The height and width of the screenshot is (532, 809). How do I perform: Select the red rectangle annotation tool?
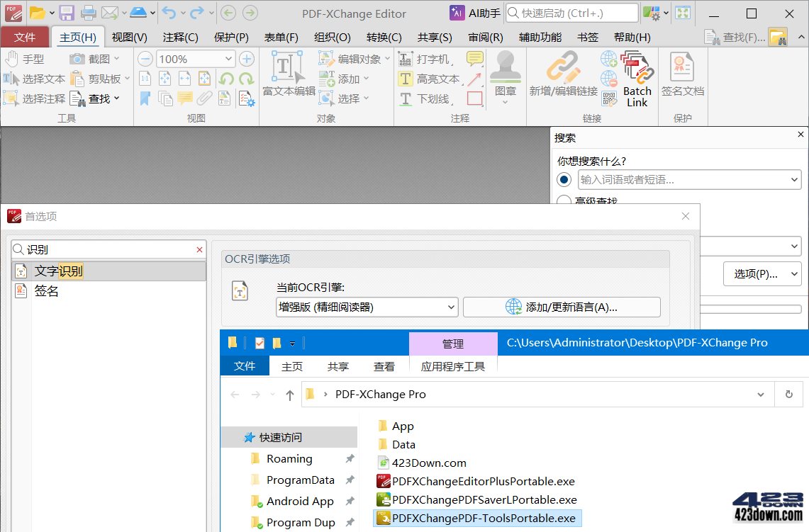click(x=474, y=98)
